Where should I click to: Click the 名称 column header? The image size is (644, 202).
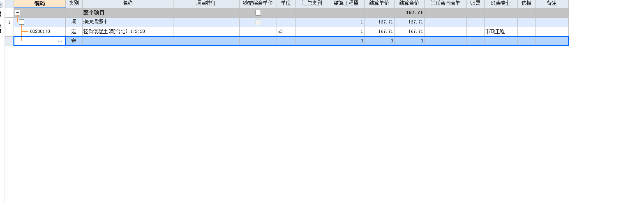click(x=128, y=3)
